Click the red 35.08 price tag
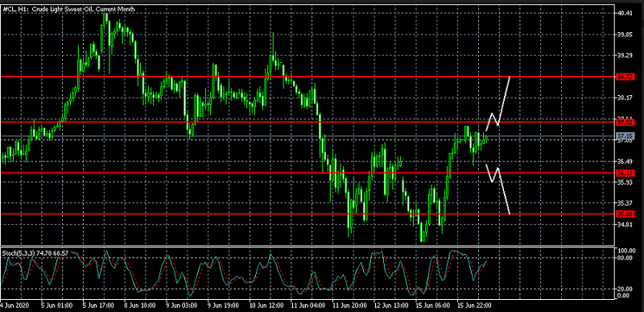 (x=625, y=214)
